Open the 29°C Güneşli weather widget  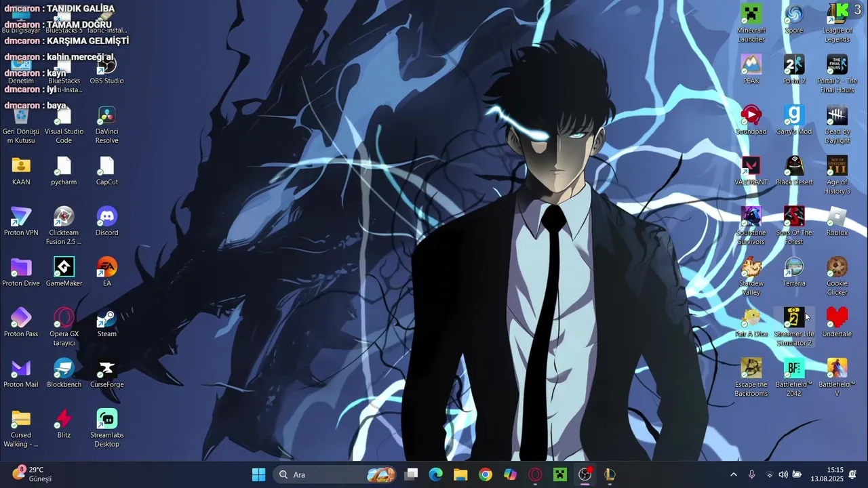coord(33,474)
